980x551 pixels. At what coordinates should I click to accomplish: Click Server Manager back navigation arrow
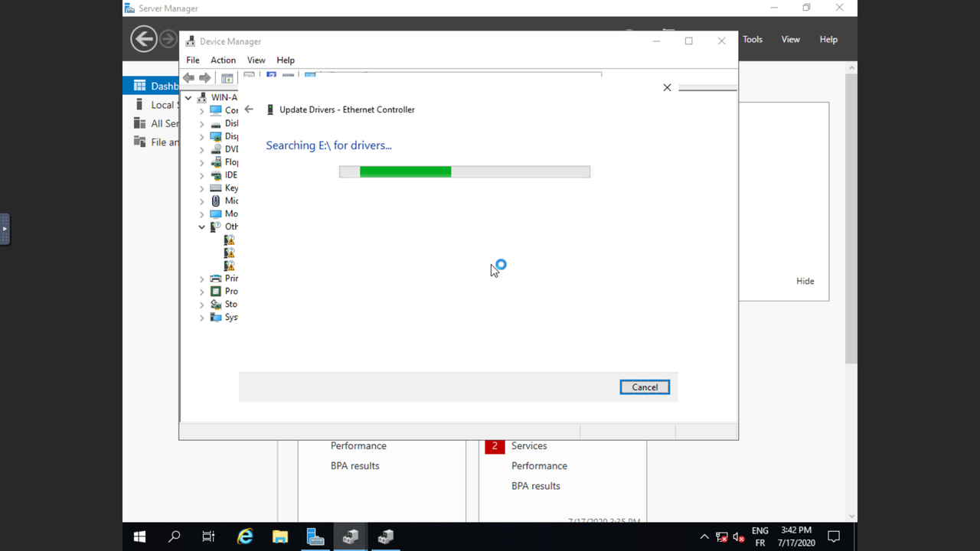pyautogui.click(x=144, y=39)
